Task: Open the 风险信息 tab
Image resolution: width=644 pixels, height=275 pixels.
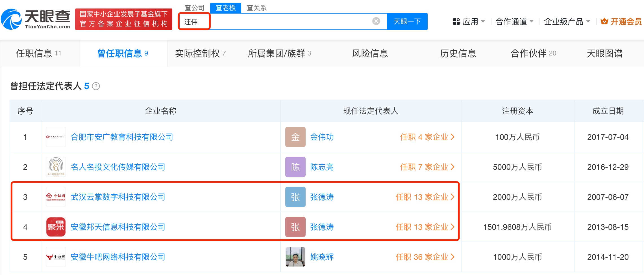Action: pyautogui.click(x=370, y=53)
